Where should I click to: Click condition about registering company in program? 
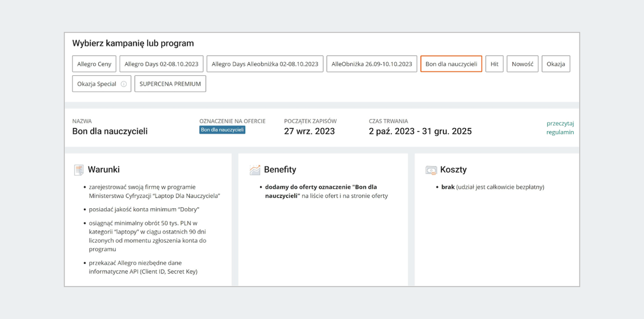point(155,191)
